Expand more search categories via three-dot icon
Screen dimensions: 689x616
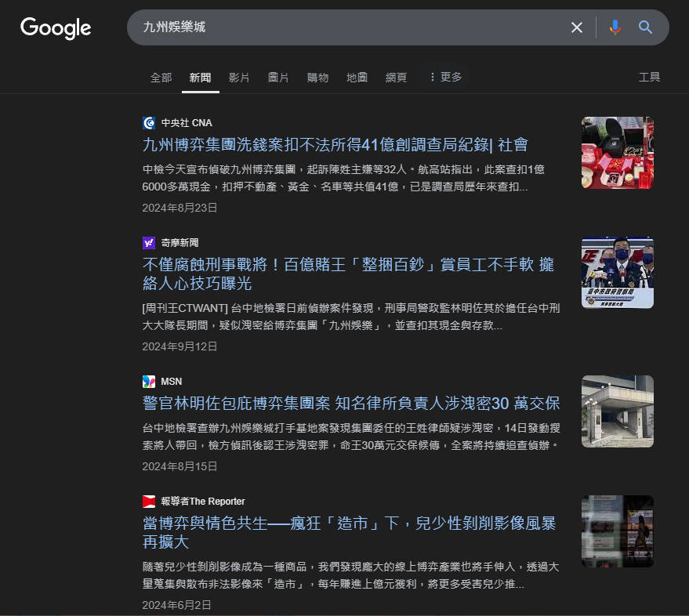coord(432,77)
